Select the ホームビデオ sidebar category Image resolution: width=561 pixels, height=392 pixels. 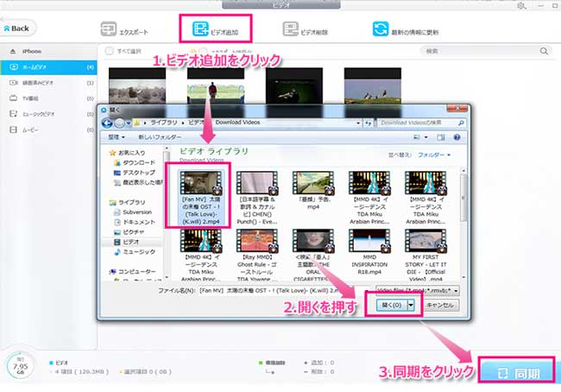pos(48,67)
